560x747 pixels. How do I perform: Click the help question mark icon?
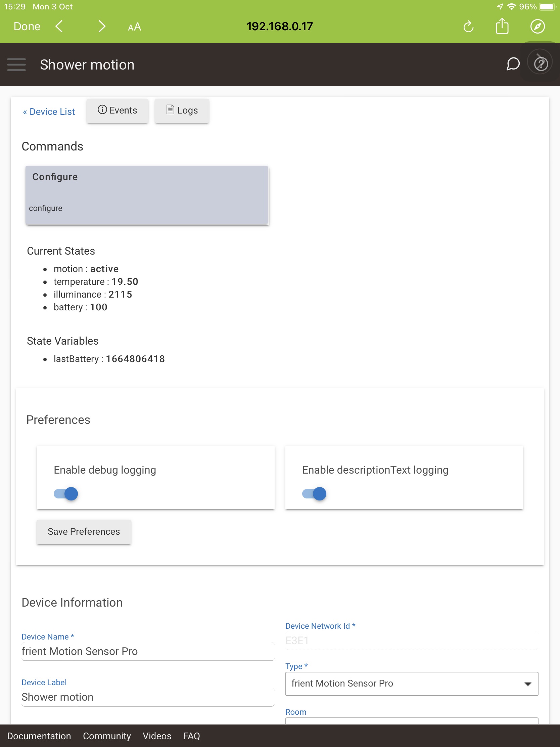(541, 64)
